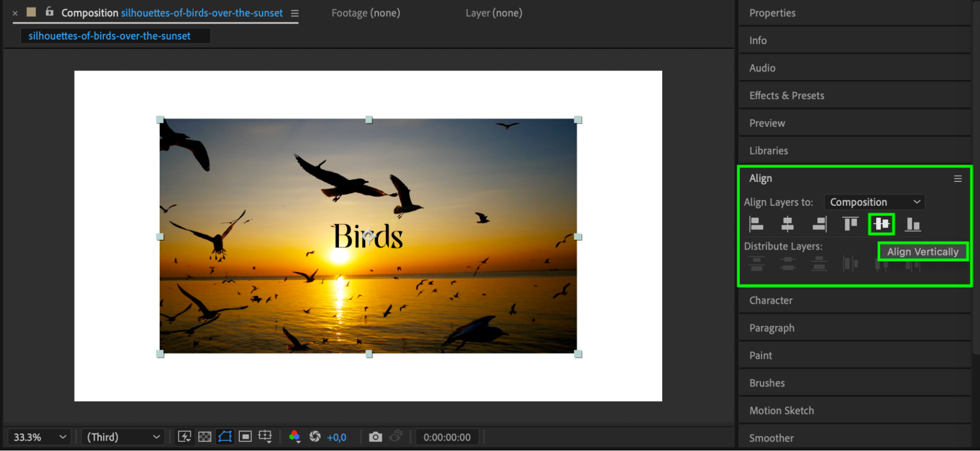
Task: Open the (Third) resolution dropdown
Action: [123, 437]
